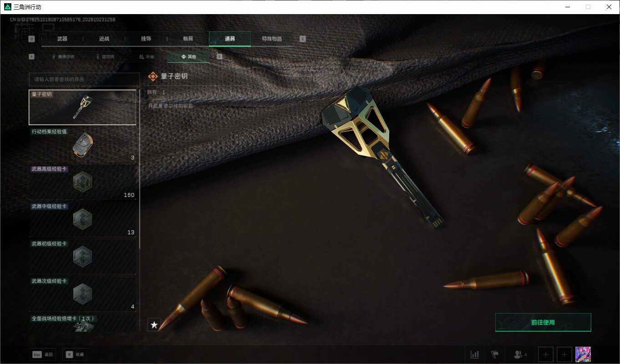Switch to the 近战 tab
The image size is (620, 364).
pyautogui.click(x=104, y=39)
